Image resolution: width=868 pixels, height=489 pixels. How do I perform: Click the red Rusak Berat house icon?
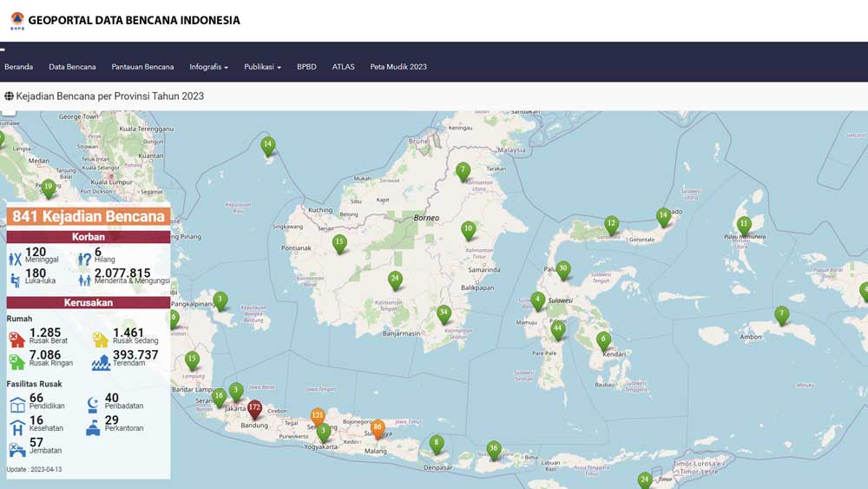coord(16,338)
